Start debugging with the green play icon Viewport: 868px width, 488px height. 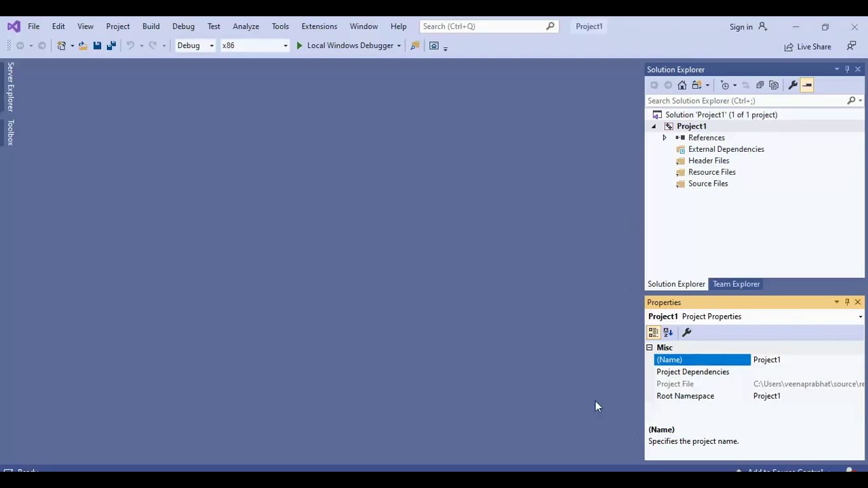pos(299,45)
